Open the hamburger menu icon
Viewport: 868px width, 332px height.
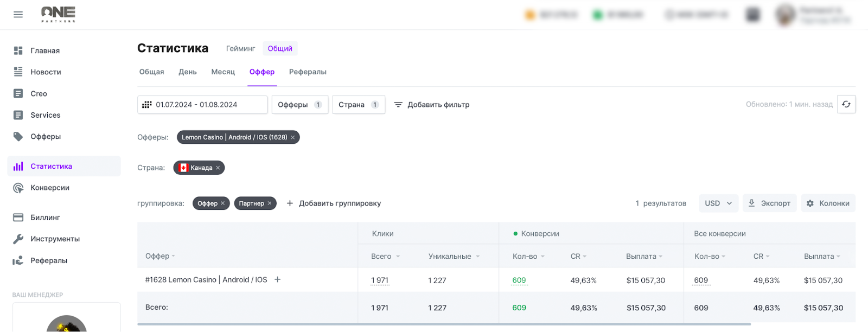(x=18, y=15)
